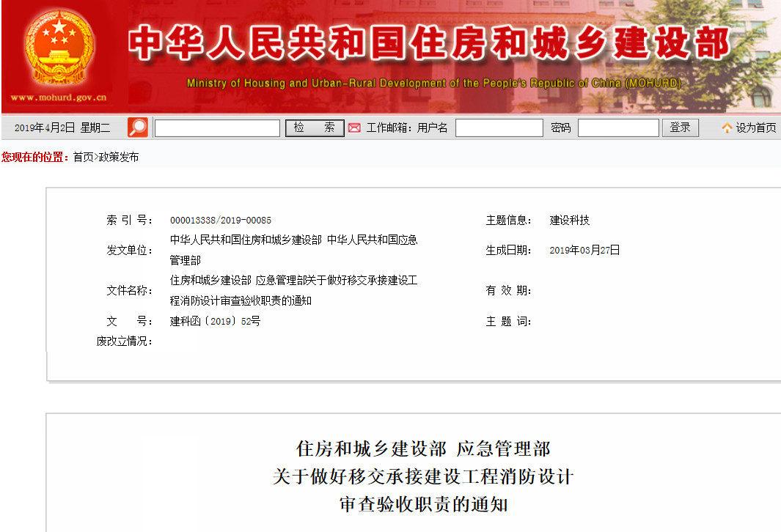Screen dimensions: 781x532
Task: Click the index number 000013338/2019-00085
Action: (x=220, y=221)
